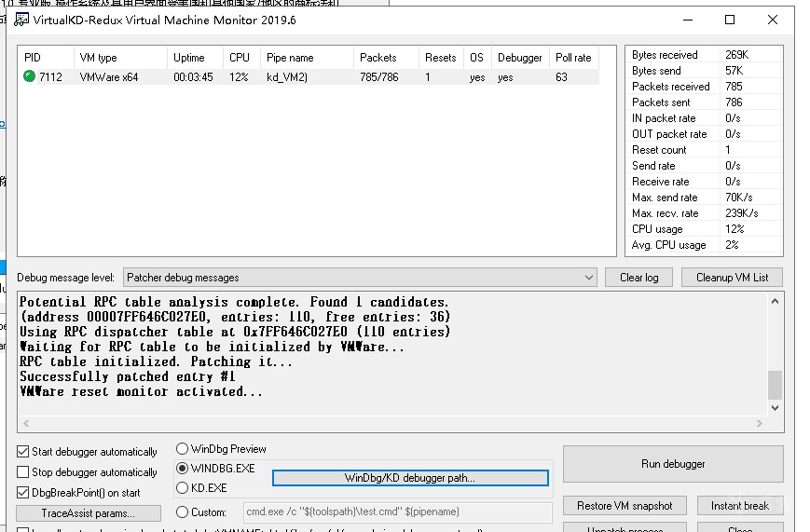
Task: Sort by VM type column header
Action: coord(120,58)
